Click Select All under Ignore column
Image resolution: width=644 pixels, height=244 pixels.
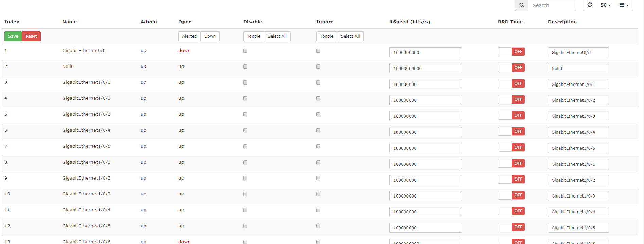click(350, 36)
